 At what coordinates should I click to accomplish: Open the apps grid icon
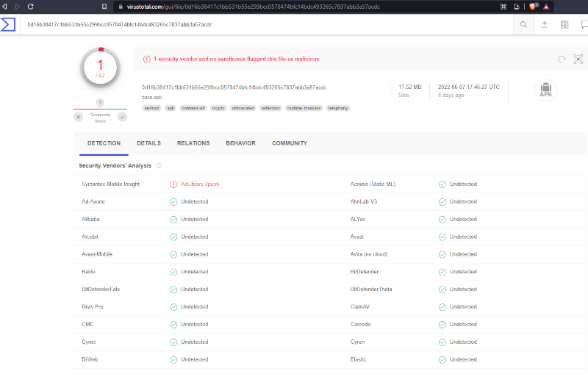pyautogui.click(x=564, y=24)
